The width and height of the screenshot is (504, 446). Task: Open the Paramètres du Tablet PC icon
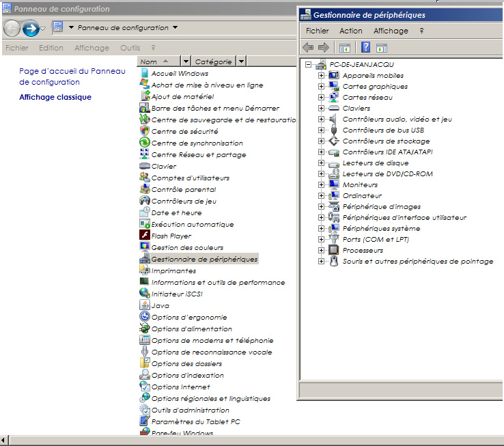[145, 421]
